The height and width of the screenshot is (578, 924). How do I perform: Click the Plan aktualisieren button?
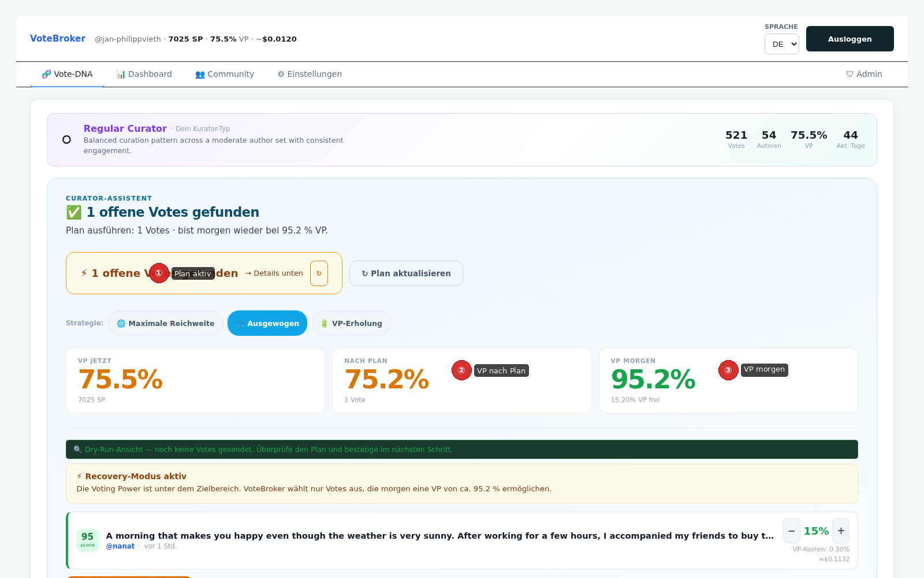click(x=406, y=273)
